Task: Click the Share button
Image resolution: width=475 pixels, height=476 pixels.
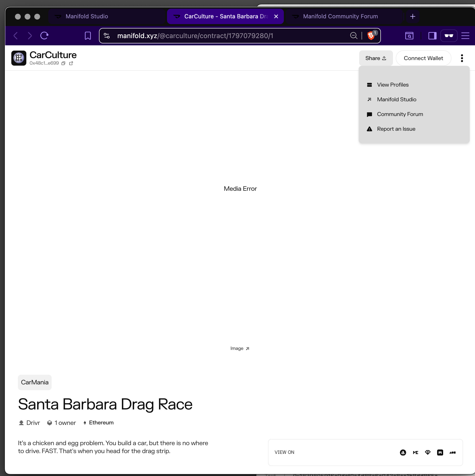Action: tap(376, 58)
